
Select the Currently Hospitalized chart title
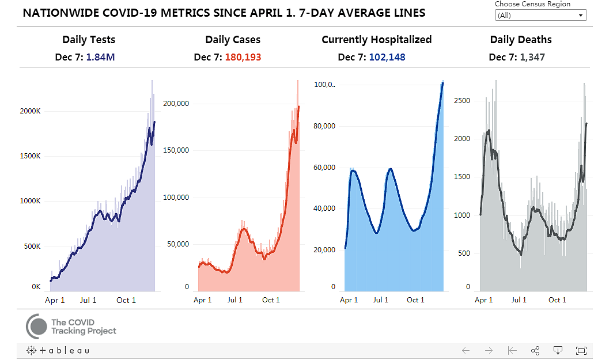(x=376, y=40)
